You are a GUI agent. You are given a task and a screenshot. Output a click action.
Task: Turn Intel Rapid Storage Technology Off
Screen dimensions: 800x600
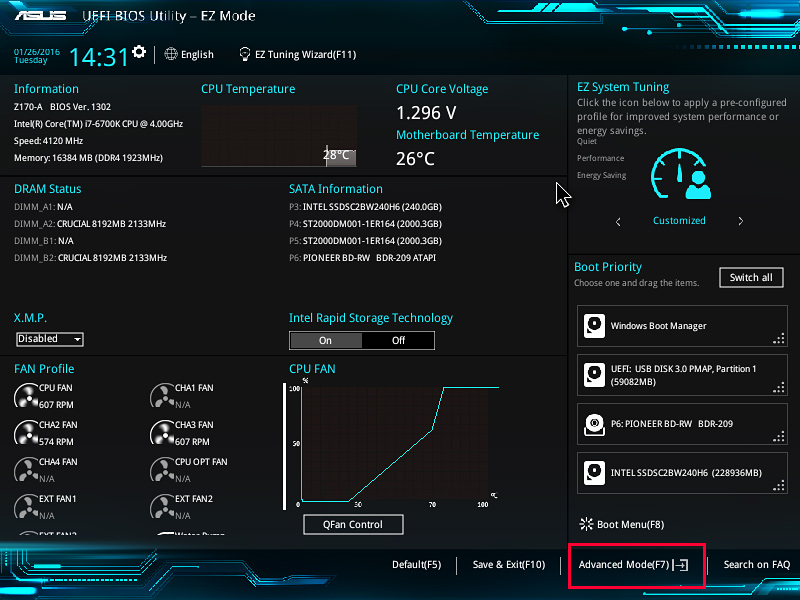click(x=398, y=340)
